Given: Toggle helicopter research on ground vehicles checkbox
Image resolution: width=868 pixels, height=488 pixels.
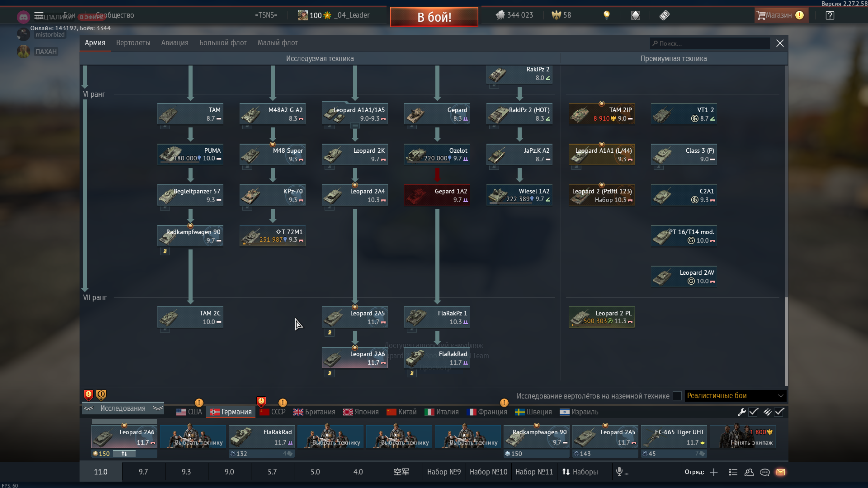Looking at the screenshot, I should click(x=677, y=396).
